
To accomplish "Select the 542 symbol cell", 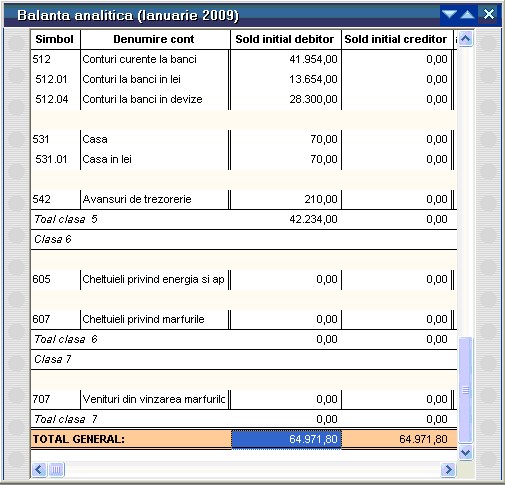I will coord(55,199).
